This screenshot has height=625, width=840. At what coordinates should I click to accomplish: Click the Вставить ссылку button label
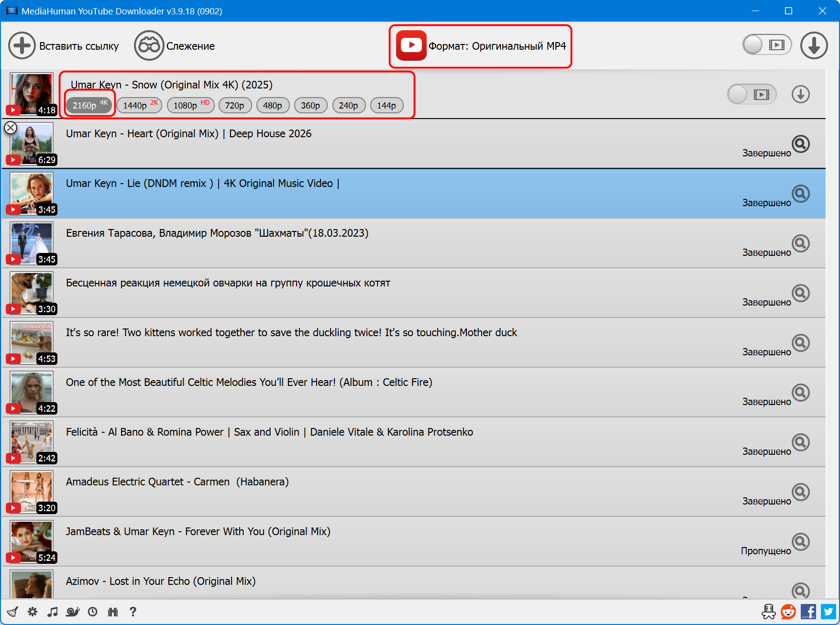(79, 46)
